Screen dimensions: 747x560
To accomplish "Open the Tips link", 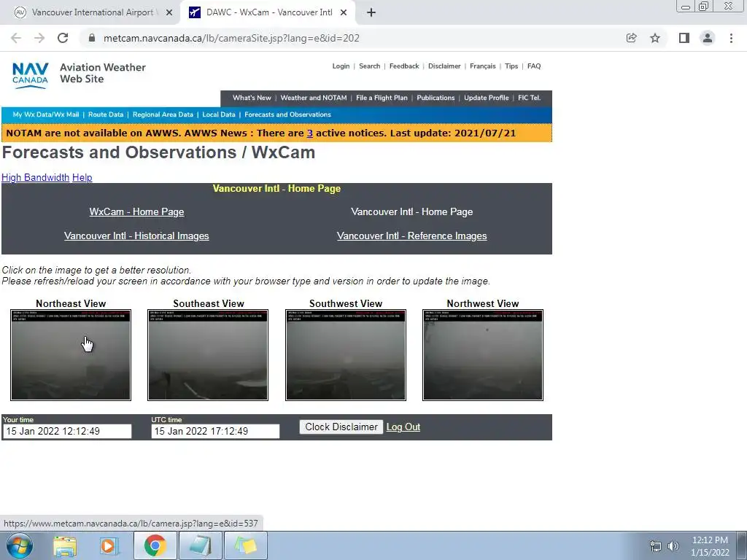I will 511,66.
